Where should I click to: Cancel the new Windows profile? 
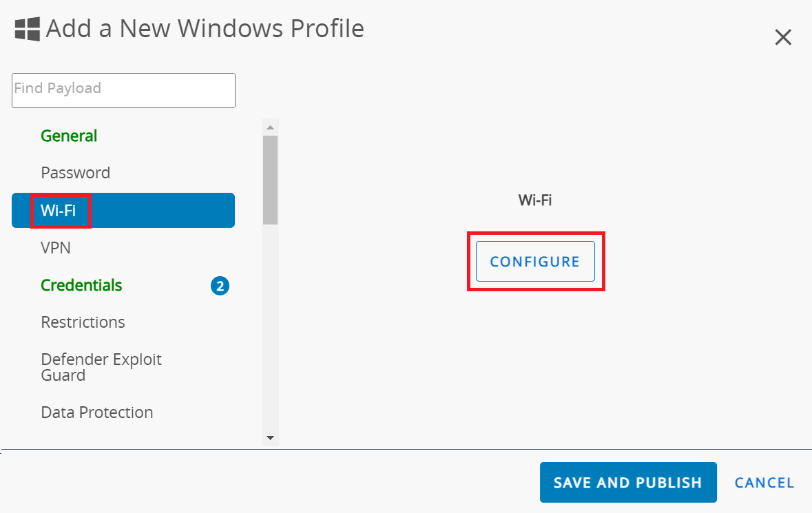coord(764,483)
